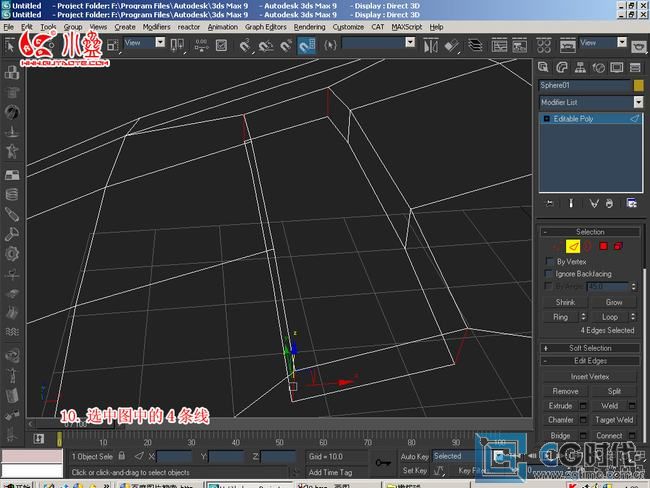The height and width of the screenshot is (488, 650).
Task: Open the Schematic View icon
Action: [x=519, y=45]
